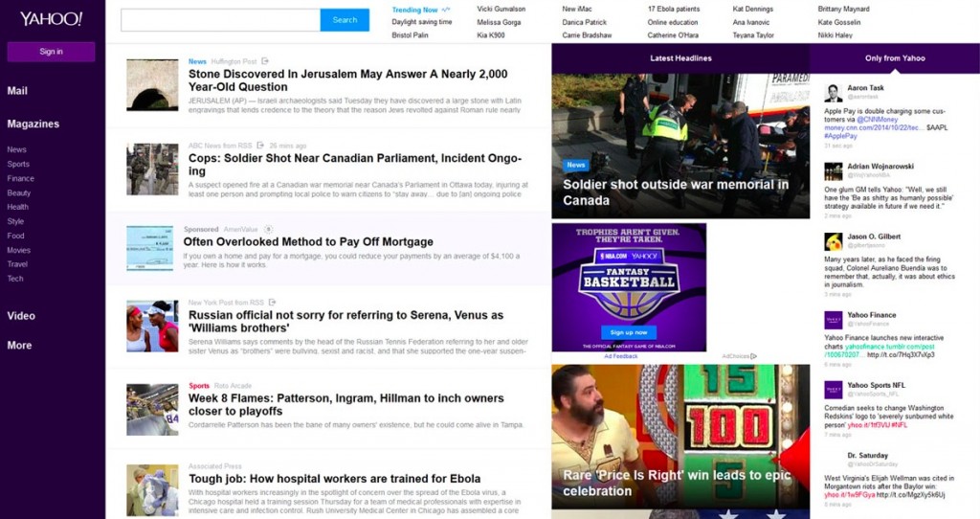The image size is (980, 519).
Task: Open Stone Discovered In Jerusalem headline
Action: click(x=348, y=80)
